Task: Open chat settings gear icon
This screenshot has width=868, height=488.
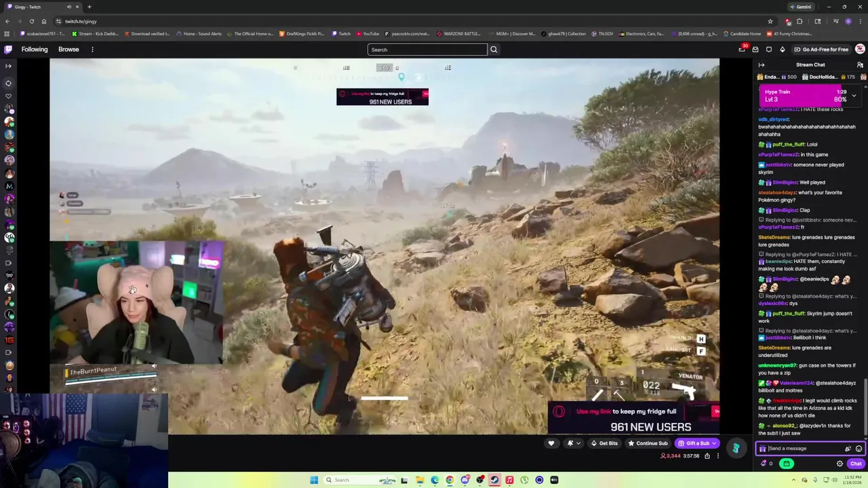Action: tap(840, 464)
